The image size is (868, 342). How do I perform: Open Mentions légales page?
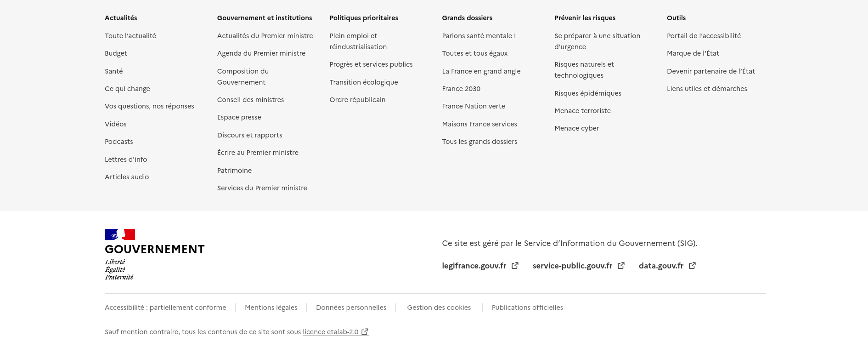[x=271, y=308]
